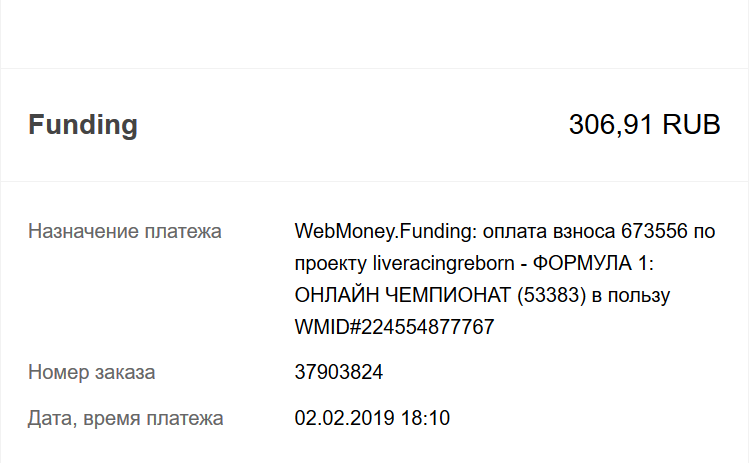The image size is (749, 463).
Task: Select the Номер заказа label
Action: pyautogui.click(x=92, y=373)
